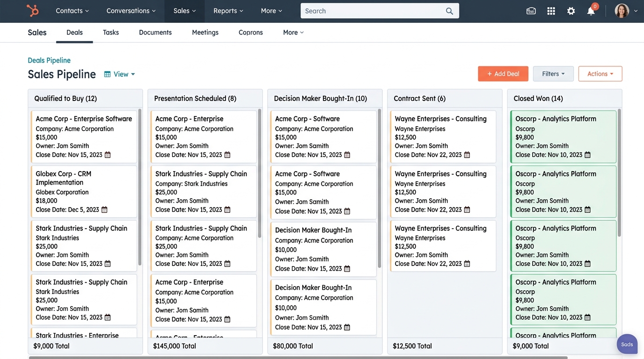Open the Reports menu
Screen dimensions: 644x359
[228, 11]
